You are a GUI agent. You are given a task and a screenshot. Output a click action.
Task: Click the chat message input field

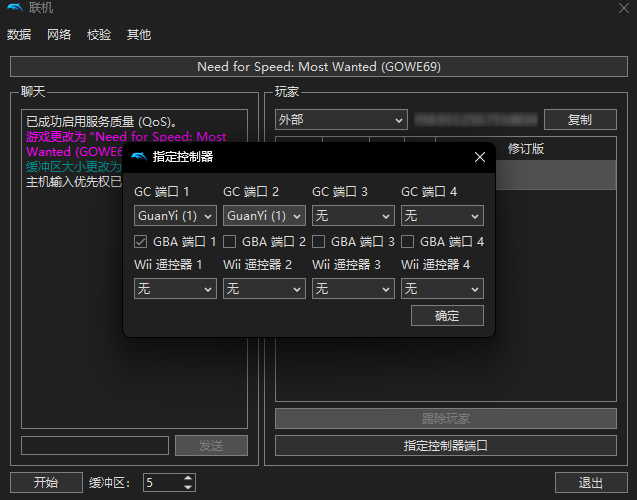tap(95, 446)
